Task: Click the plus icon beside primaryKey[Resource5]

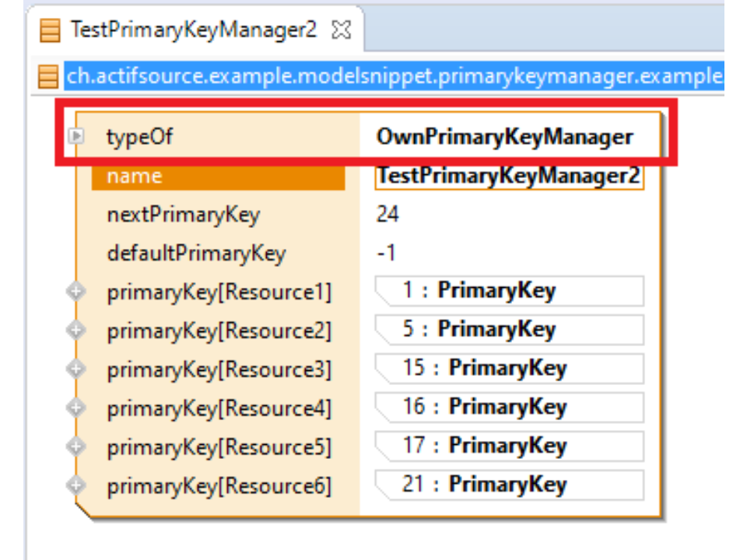Action: coord(75,446)
